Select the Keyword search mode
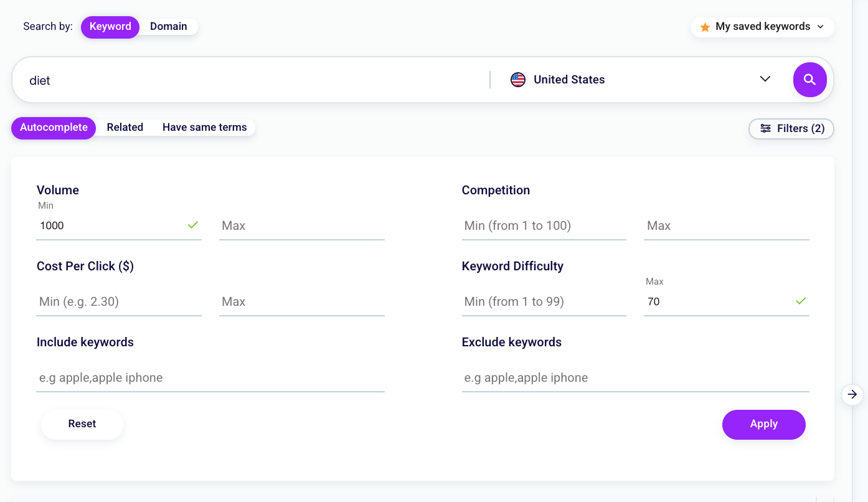Screen dimensions: 868x502 pos(110,26)
